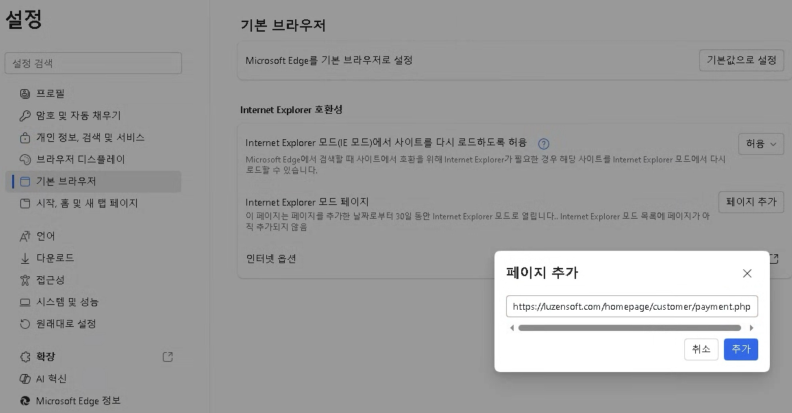Open the Start, home and new tab page settings
This screenshot has height=413, width=792.
86,203
